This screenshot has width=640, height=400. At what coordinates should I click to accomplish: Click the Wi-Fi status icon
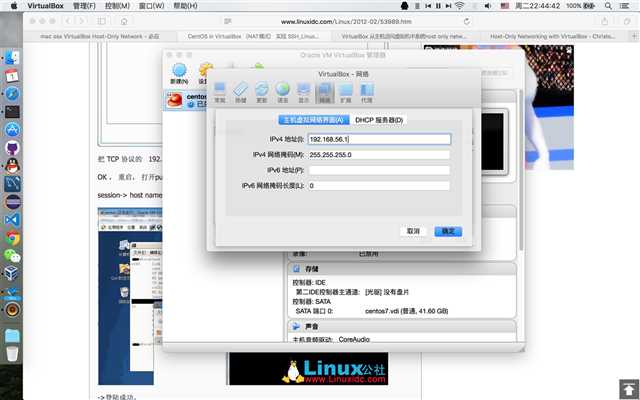pyautogui.click(x=460, y=6)
